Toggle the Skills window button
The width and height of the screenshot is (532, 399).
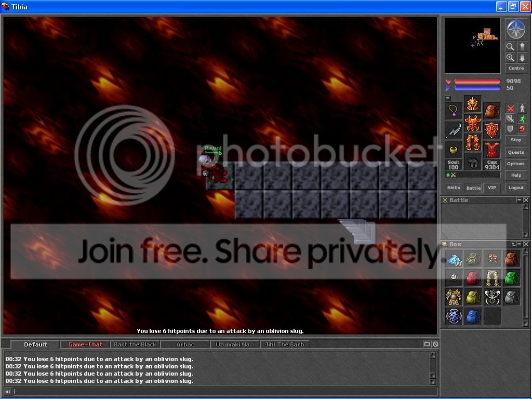pos(453,188)
